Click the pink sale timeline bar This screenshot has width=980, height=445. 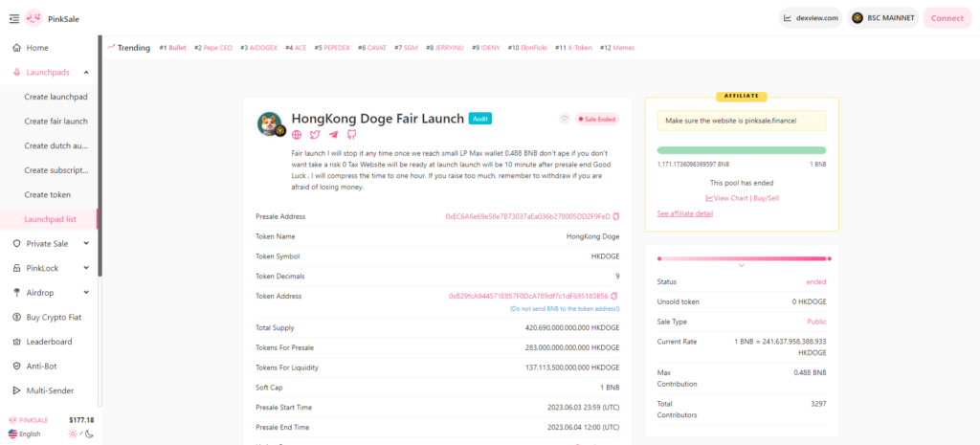[744, 258]
